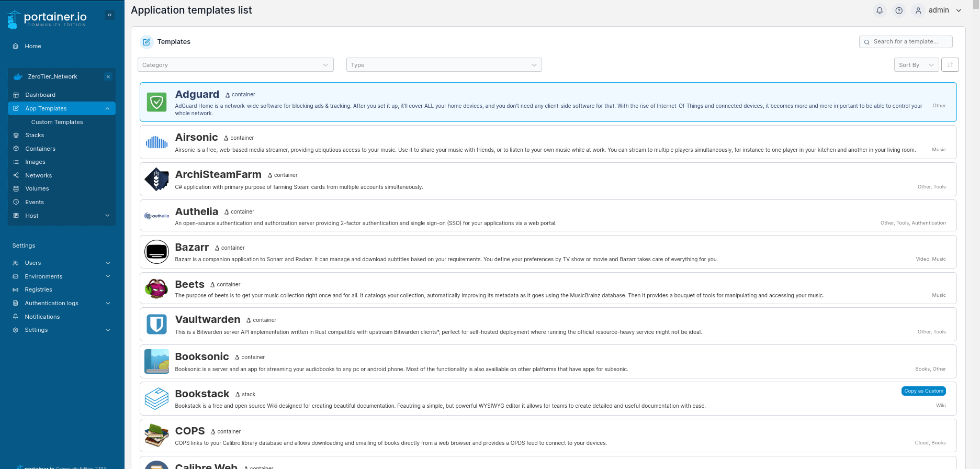The height and width of the screenshot is (469, 980).
Task: Select the ArchiSteamFarm template title
Action: point(218,174)
